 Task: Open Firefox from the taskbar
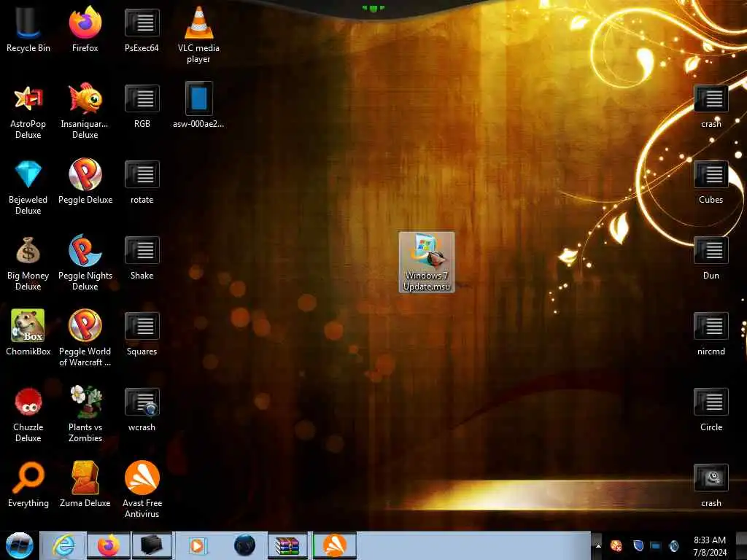pyautogui.click(x=109, y=545)
